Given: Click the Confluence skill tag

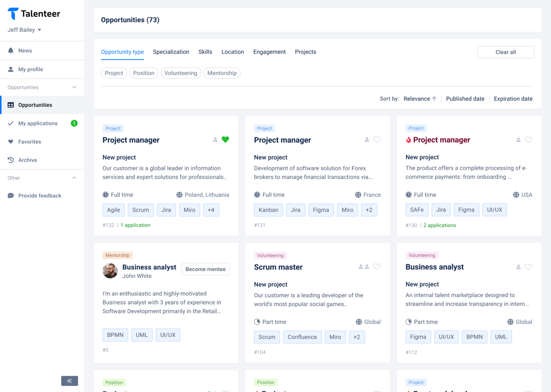Looking at the screenshot, I should [x=302, y=337].
